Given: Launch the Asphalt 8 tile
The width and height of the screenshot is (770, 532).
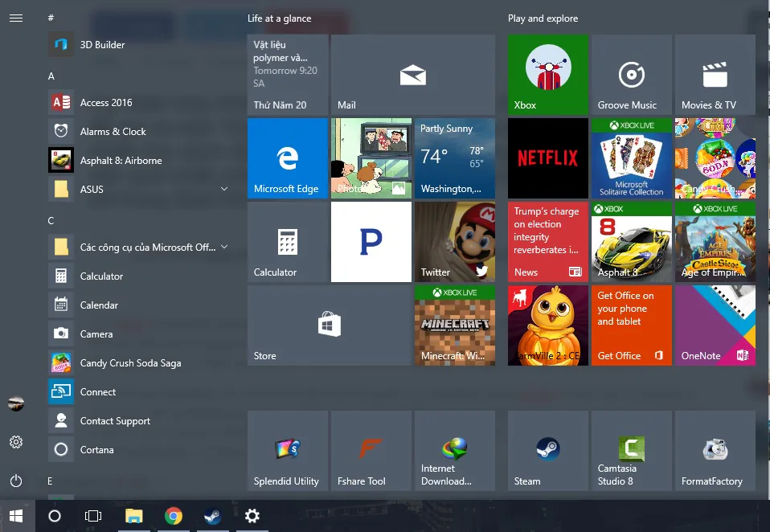Looking at the screenshot, I should 632,242.
